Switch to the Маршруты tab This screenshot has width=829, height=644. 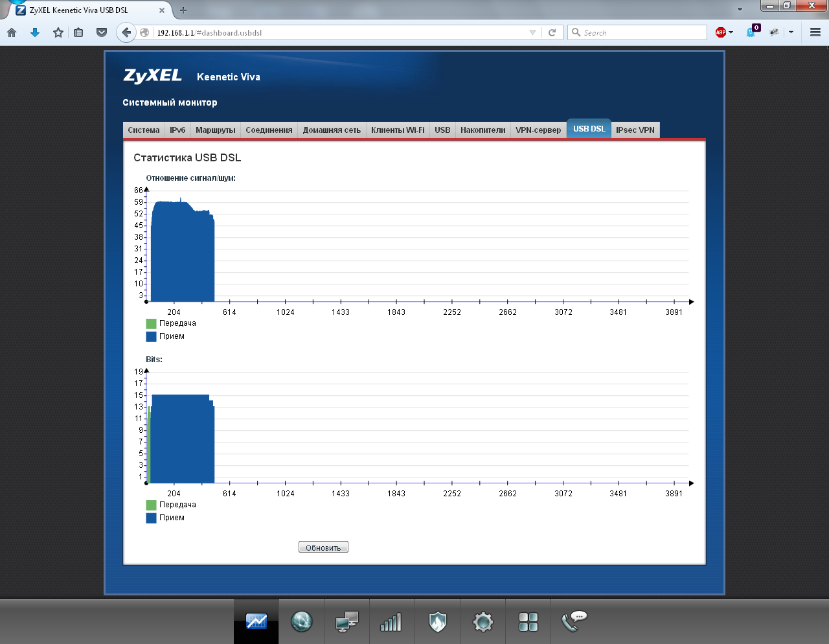216,130
